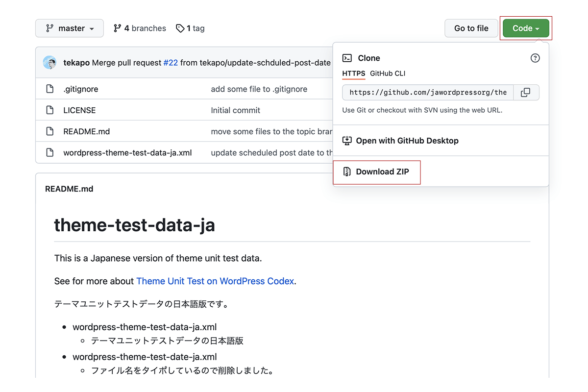Image resolution: width=588 pixels, height=392 pixels.
Task: Click the GitHub Desktop download icon
Action: click(347, 141)
